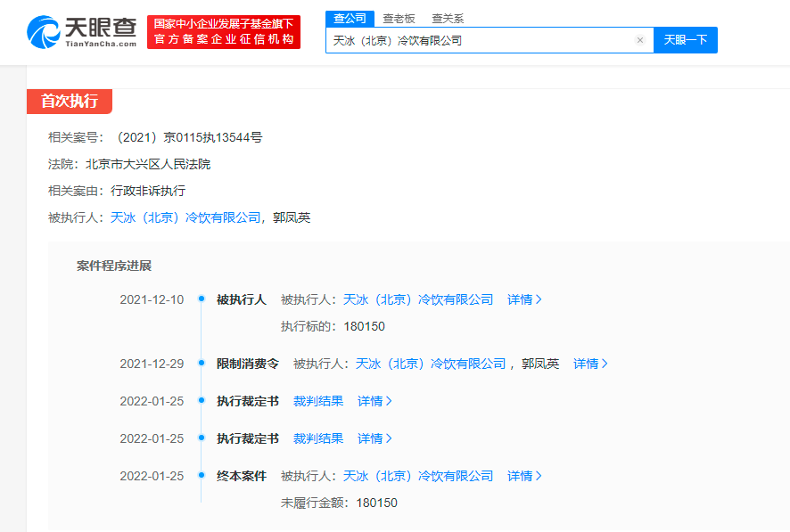The width and height of the screenshot is (790, 532).
Task: Open 详情 for the 限制消费令 entry
Action: coord(590,364)
